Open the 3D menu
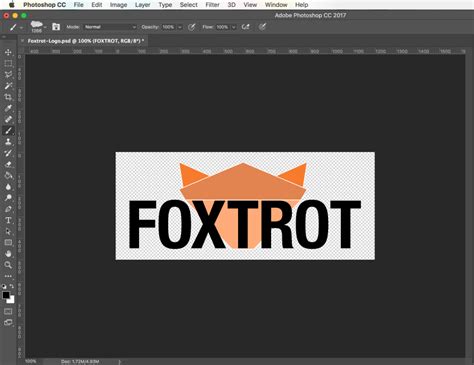The height and width of the screenshot is (365, 474). coord(231,5)
